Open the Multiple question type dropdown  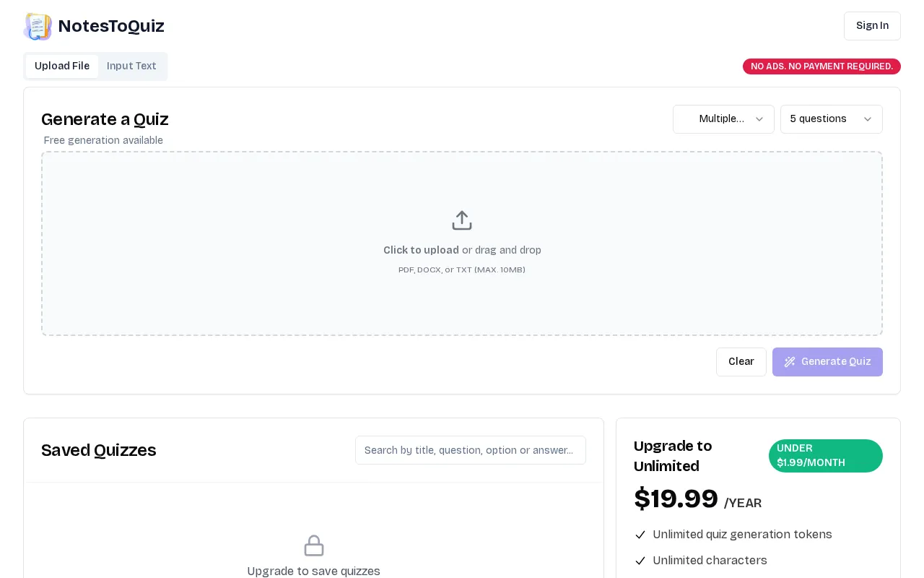(x=723, y=119)
